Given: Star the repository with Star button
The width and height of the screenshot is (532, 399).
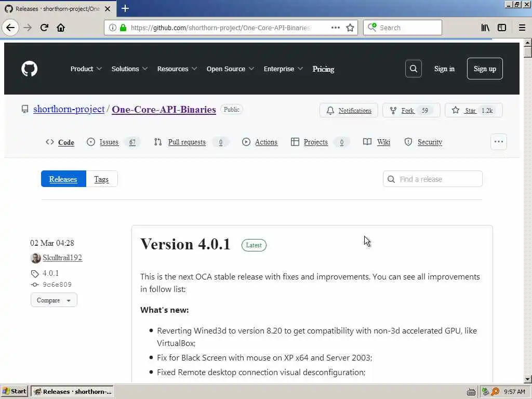Looking at the screenshot, I should click(473, 110).
